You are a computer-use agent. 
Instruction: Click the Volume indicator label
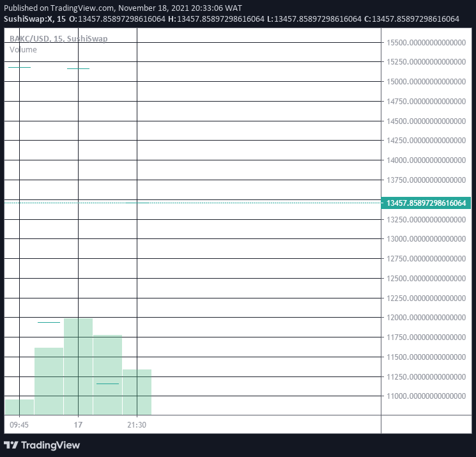point(23,49)
